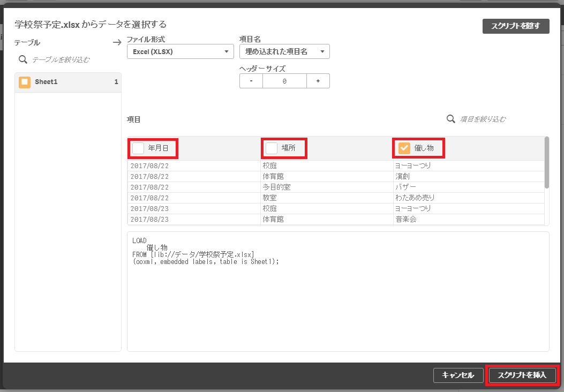This screenshot has height=392, width=564.
Task: Click the 場所 column header label
Action: point(289,148)
